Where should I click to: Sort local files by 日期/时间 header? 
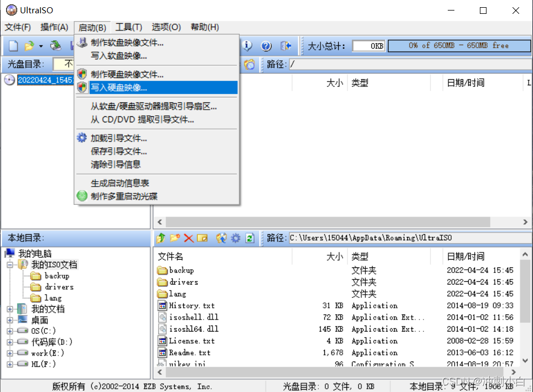pyautogui.click(x=481, y=256)
